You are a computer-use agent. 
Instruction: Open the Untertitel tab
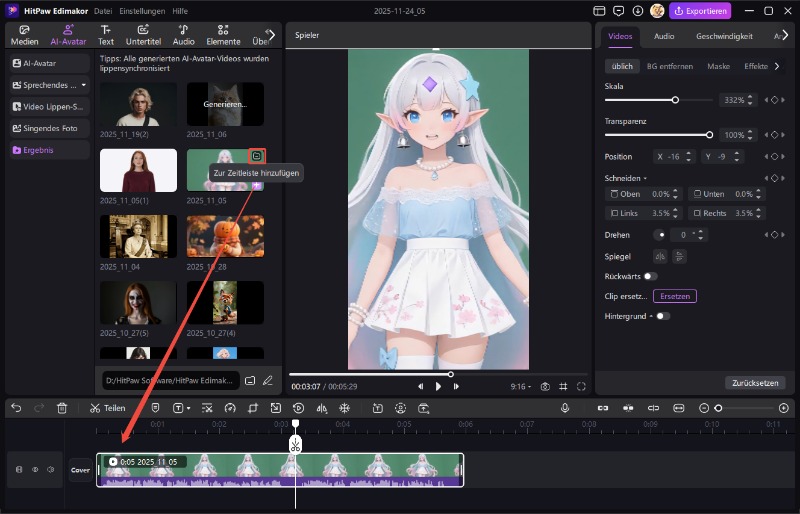(x=143, y=35)
